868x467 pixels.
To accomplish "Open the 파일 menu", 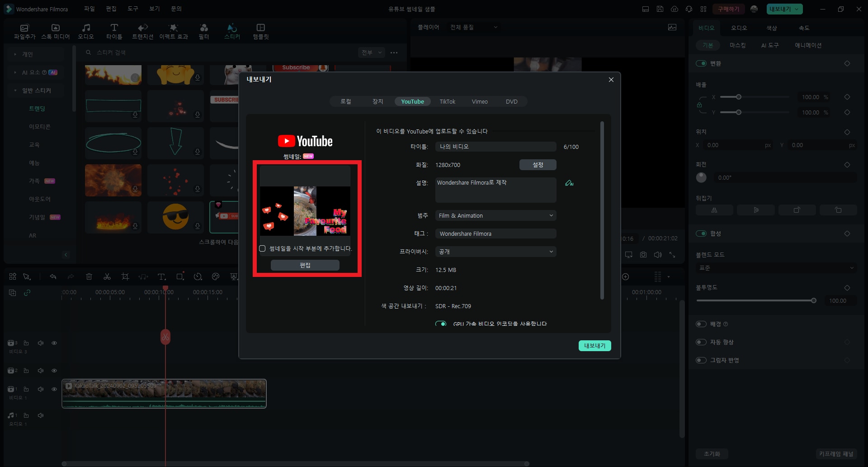I will click(x=90, y=9).
